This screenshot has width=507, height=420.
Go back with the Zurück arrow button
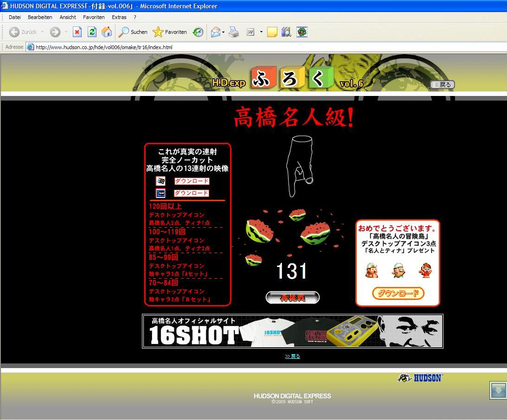[x=22, y=32]
